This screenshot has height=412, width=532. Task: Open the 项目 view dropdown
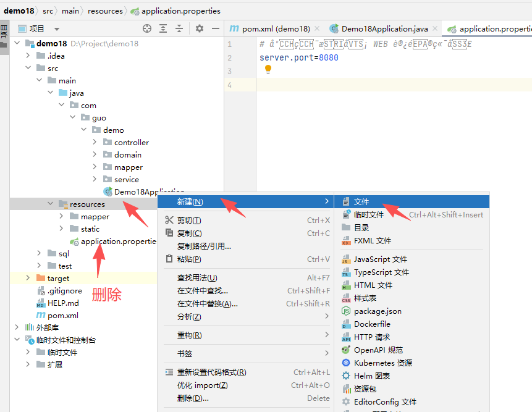point(57,29)
